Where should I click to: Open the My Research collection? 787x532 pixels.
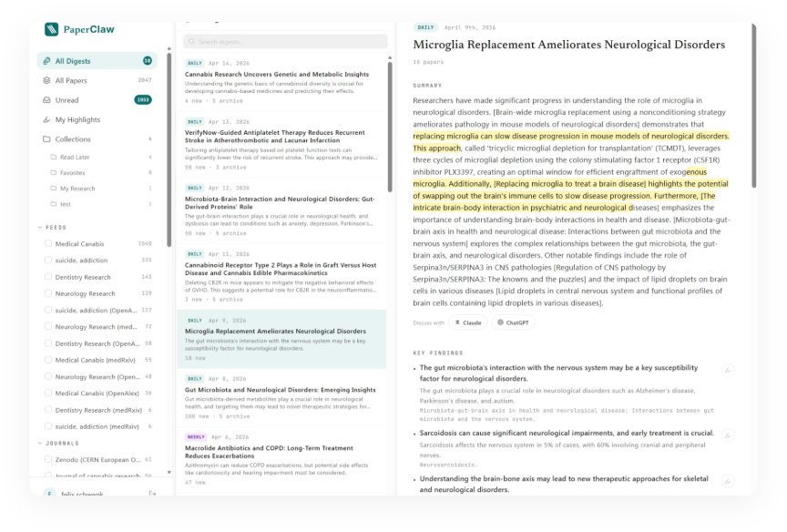(x=100, y=189)
